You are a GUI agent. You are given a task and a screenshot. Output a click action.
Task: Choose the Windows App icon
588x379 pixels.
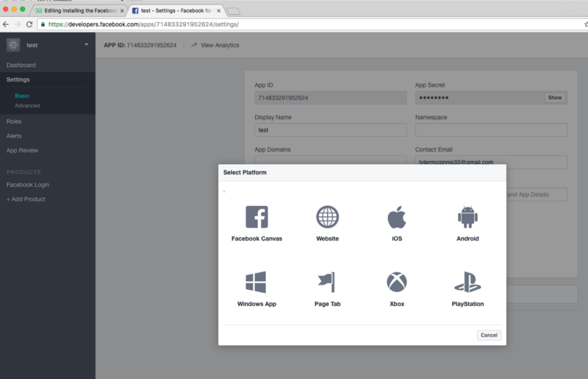[256, 282]
